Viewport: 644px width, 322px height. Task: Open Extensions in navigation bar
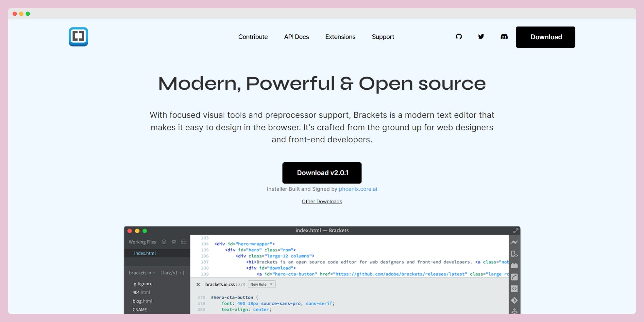(340, 37)
